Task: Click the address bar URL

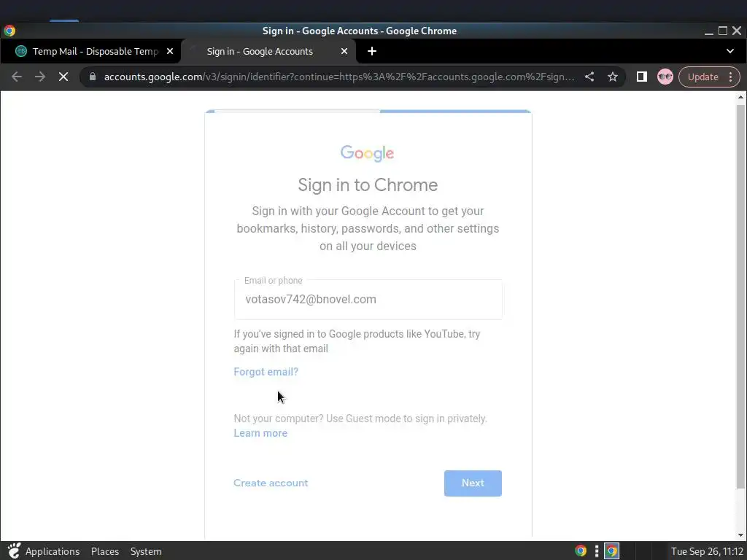Action: 339,77
